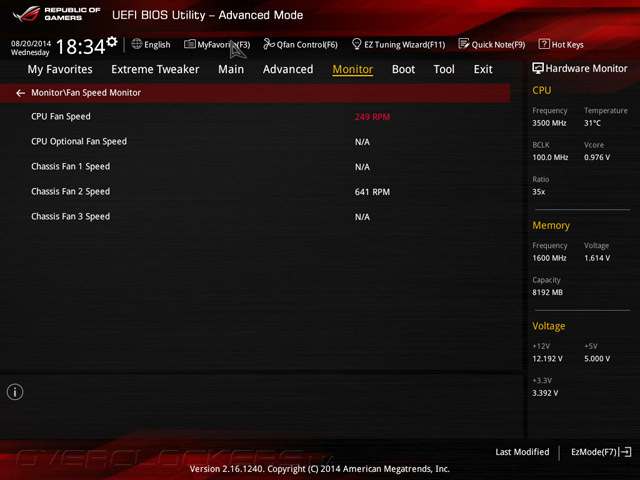Screen dimensions: 640x480
Task: Click the 3.392 V value
Action: coord(545,393)
